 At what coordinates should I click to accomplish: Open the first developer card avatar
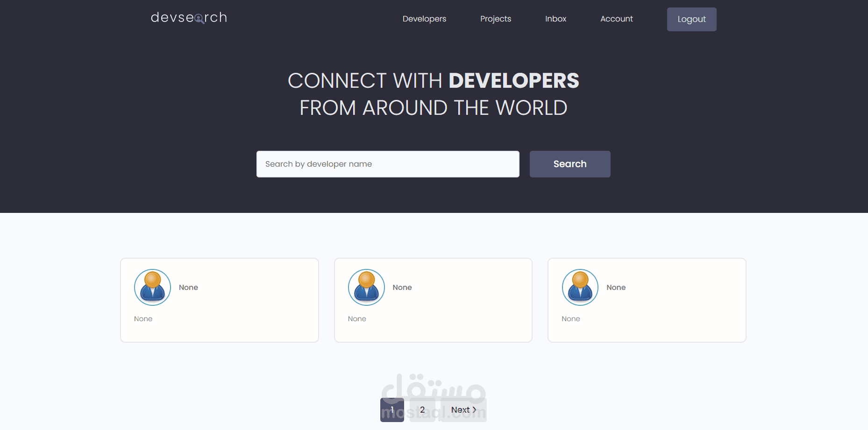pyautogui.click(x=152, y=287)
